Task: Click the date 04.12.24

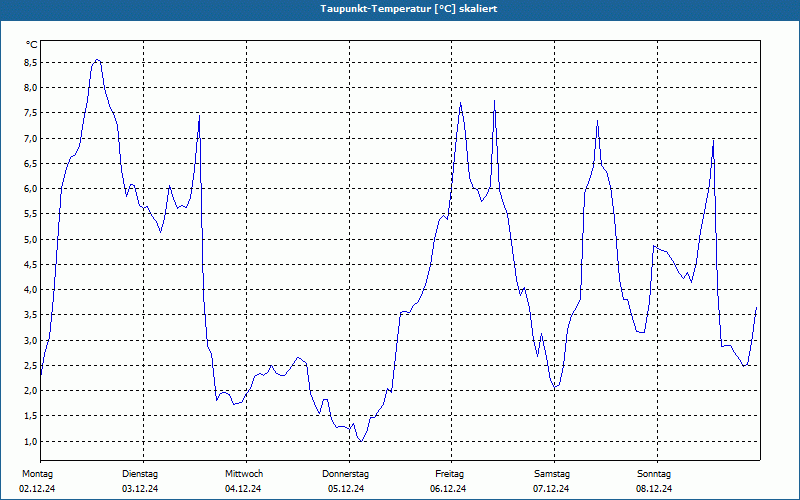Action: pyautogui.click(x=243, y=489)
